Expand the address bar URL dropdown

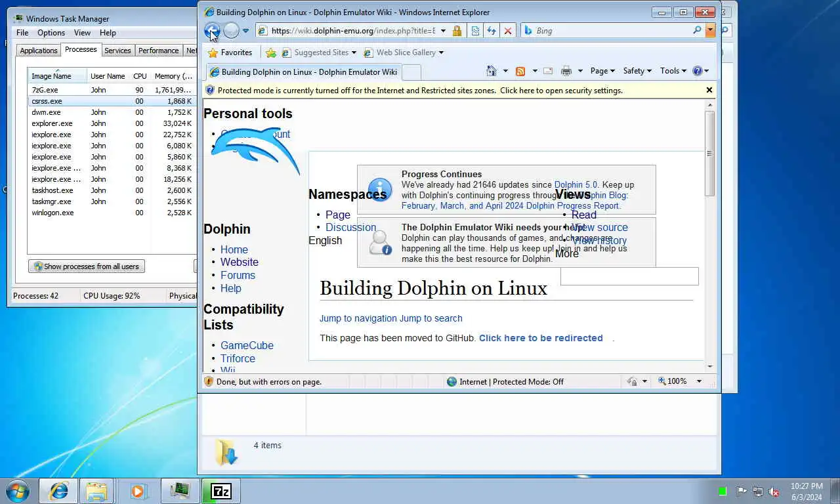pos(443,31)
